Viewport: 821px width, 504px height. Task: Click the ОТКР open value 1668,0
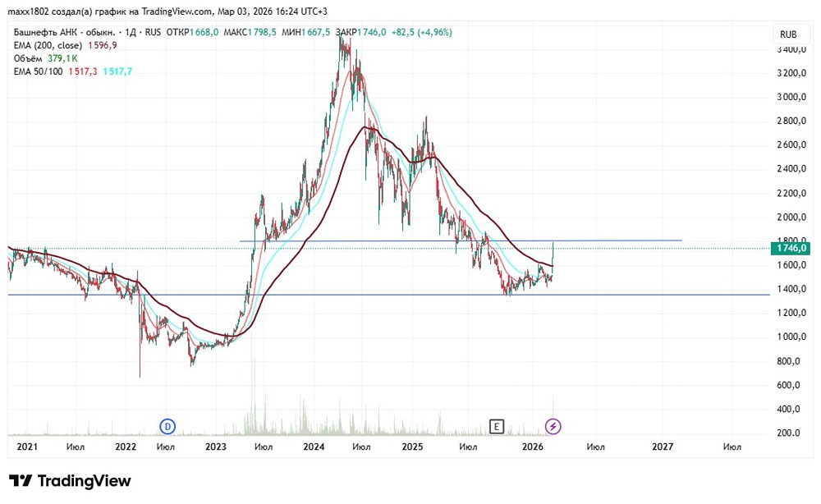(204, 33)
